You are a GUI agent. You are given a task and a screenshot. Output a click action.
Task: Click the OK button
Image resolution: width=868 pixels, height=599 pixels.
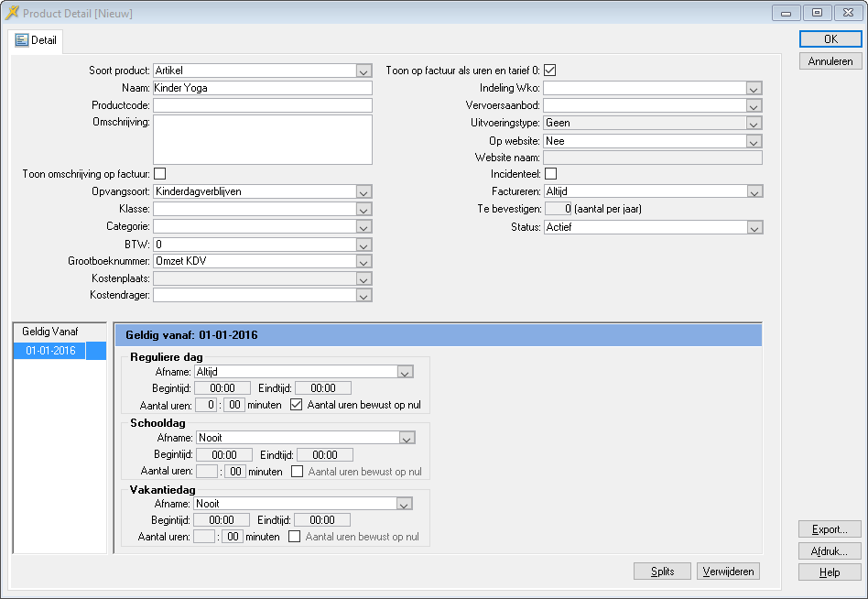[x=830, y=39]
